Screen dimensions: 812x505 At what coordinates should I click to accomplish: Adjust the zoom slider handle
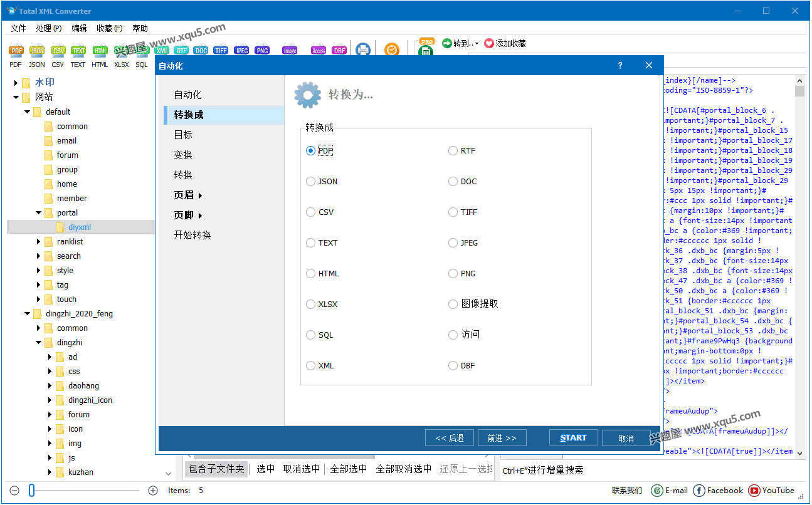(x=31, y=491)
